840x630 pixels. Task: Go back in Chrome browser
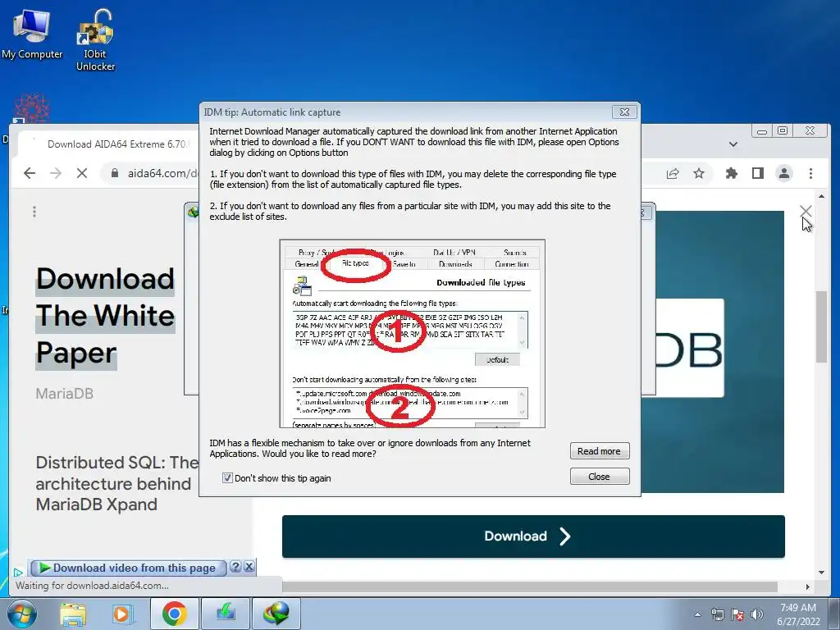pos(30,173)
